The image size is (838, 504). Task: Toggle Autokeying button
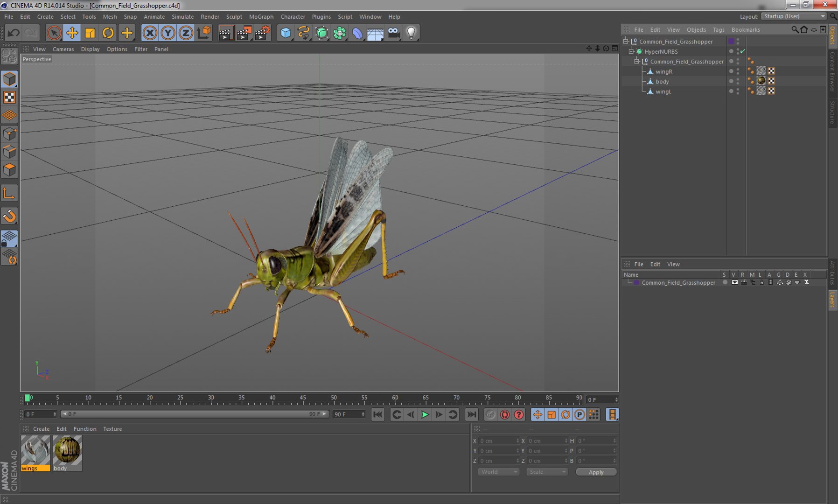coord(504,414)
